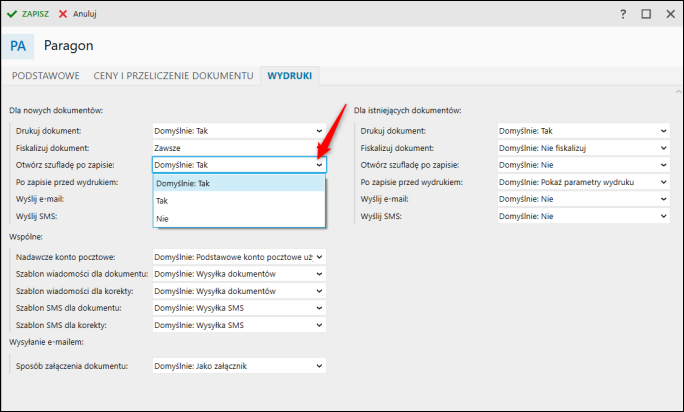Open 'Domyślnie: Nie fiskalizuj' dropdown
This screenshot has width=684, height=412.
[584, 148]
